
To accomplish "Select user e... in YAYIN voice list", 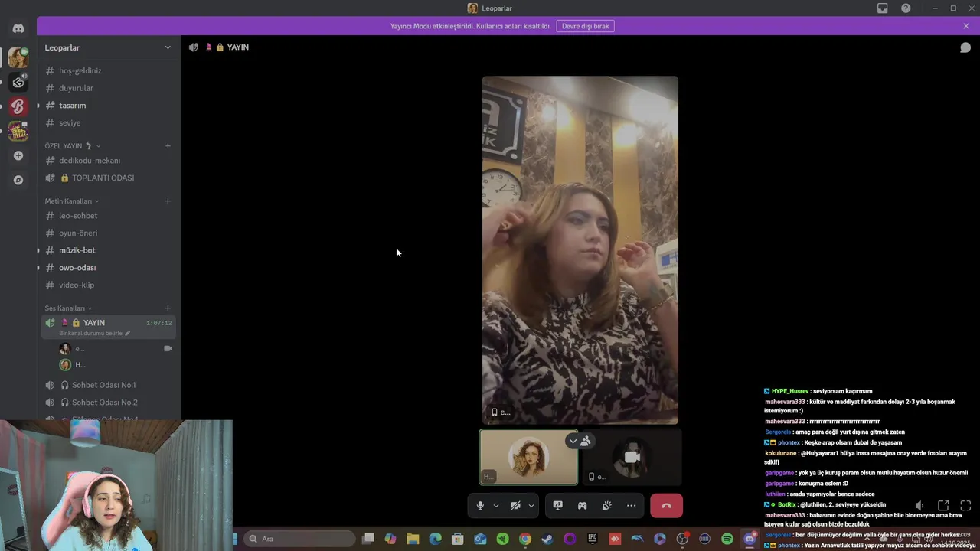I will 115,349.
